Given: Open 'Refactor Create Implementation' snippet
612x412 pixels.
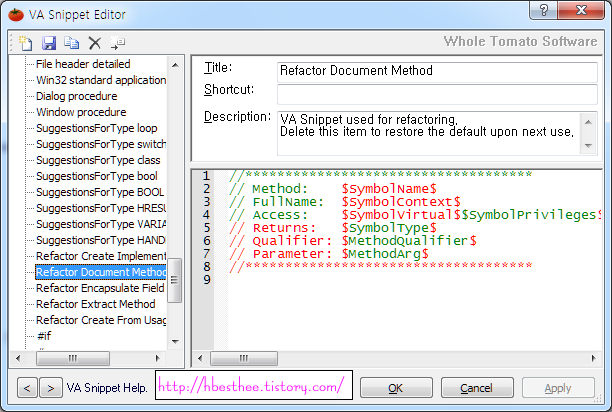Looking at the screenshot, I should click(101, 256).
